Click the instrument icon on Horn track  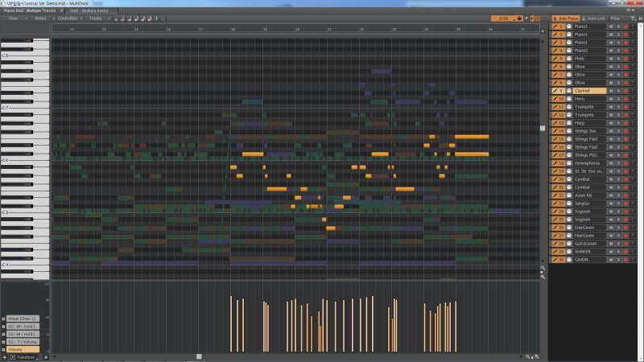click(x=569, y=99)
